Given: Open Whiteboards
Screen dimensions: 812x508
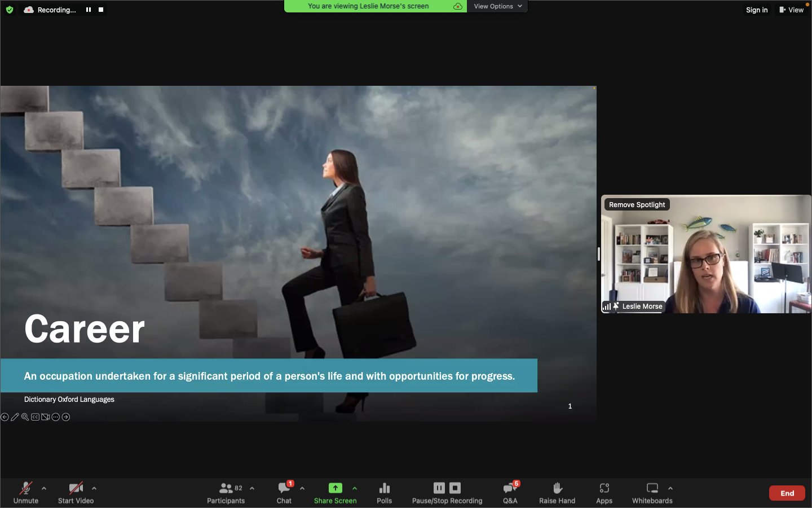Looking at the screenshot, I should [652, 492].
